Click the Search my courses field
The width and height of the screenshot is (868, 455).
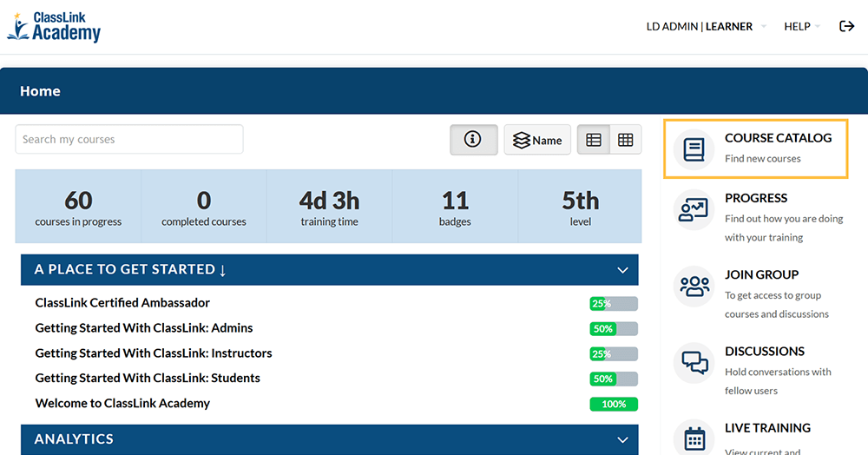[x=129, y=139]
